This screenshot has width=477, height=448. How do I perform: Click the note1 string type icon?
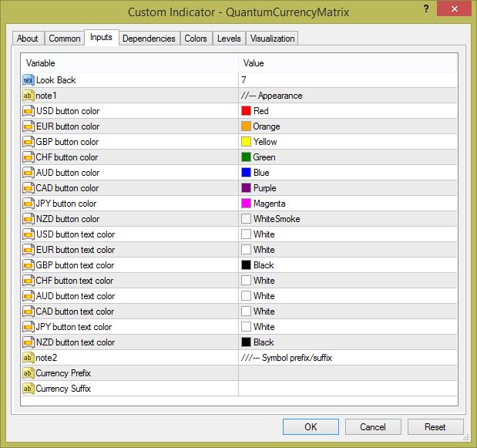tap(29, 96)
